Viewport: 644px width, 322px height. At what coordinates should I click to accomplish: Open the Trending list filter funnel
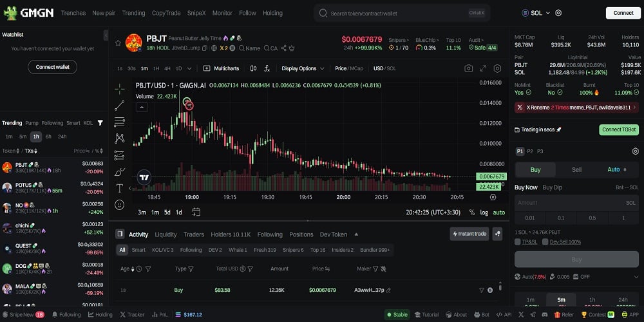point(100,123)
